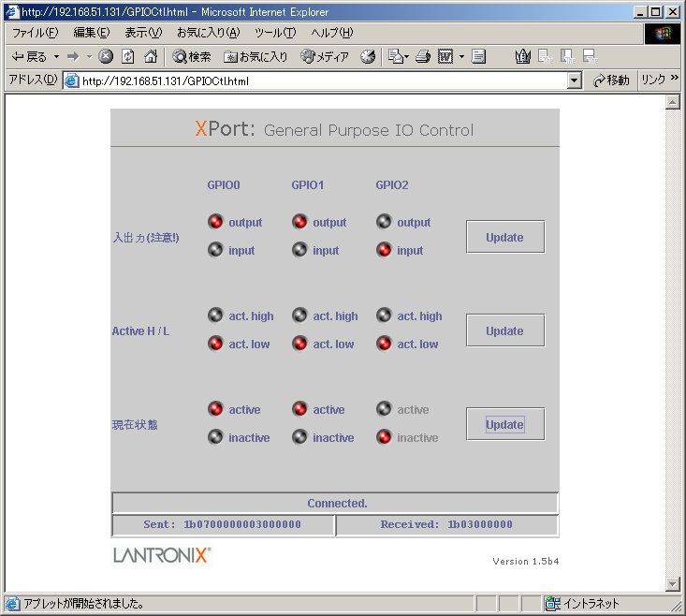
Task: Open the File (ファイル) menu
Action: tap(35, 33)
